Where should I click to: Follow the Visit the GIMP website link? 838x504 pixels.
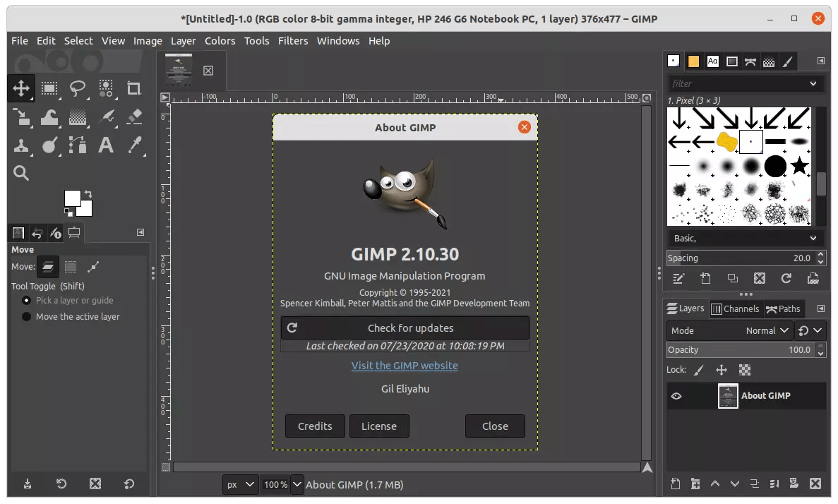405,366
